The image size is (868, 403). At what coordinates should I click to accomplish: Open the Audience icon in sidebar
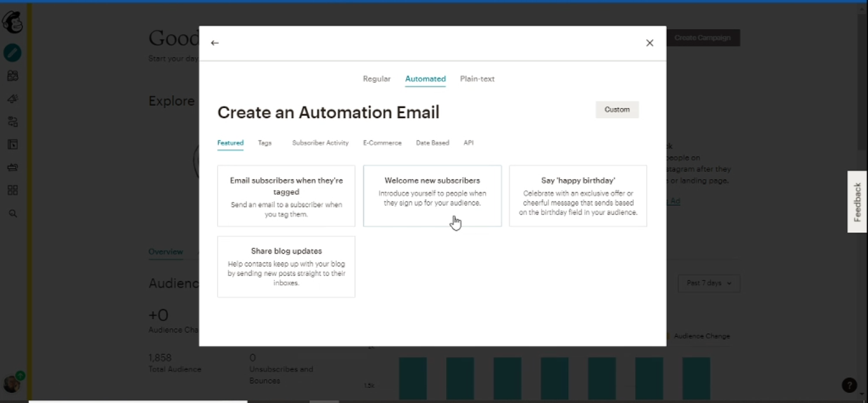click(x=12, y=76)
